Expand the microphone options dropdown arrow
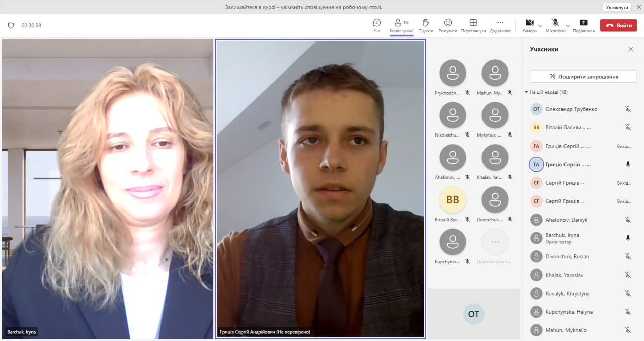The width and height of the screenshot is (644, 341). coord(568,26)
